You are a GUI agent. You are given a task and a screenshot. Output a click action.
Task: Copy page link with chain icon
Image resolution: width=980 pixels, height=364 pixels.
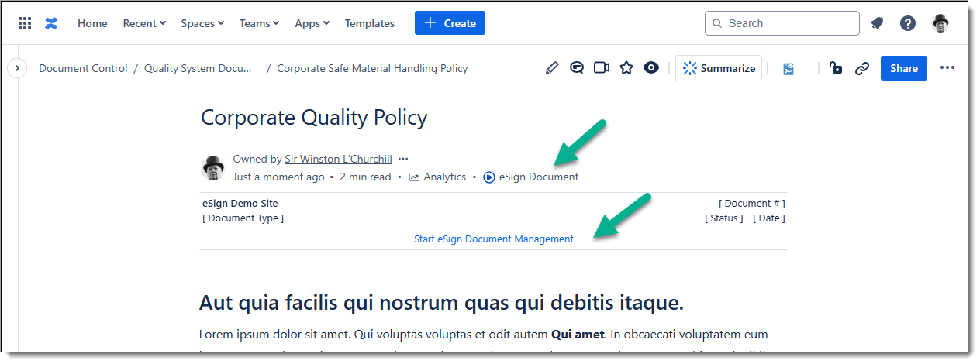point(862,68)
